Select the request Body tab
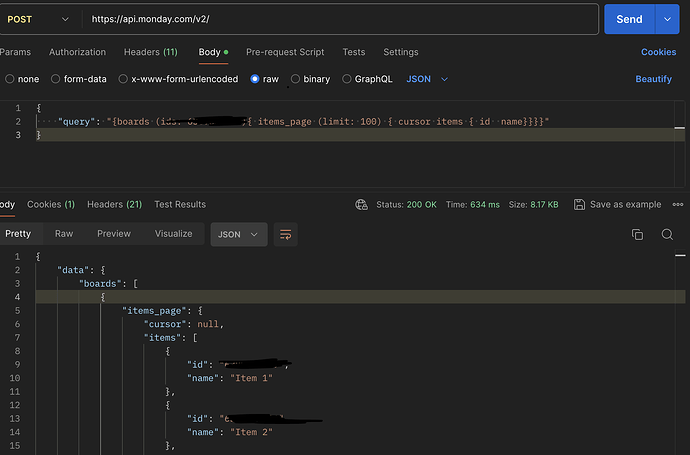This screenshot has width=690, height=455. point(213,52)
